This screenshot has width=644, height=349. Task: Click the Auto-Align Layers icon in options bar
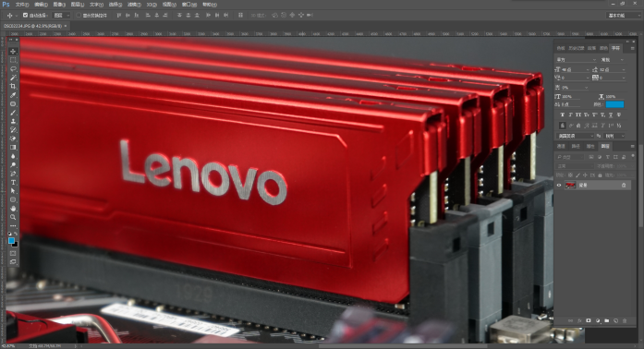coord(240,15)
